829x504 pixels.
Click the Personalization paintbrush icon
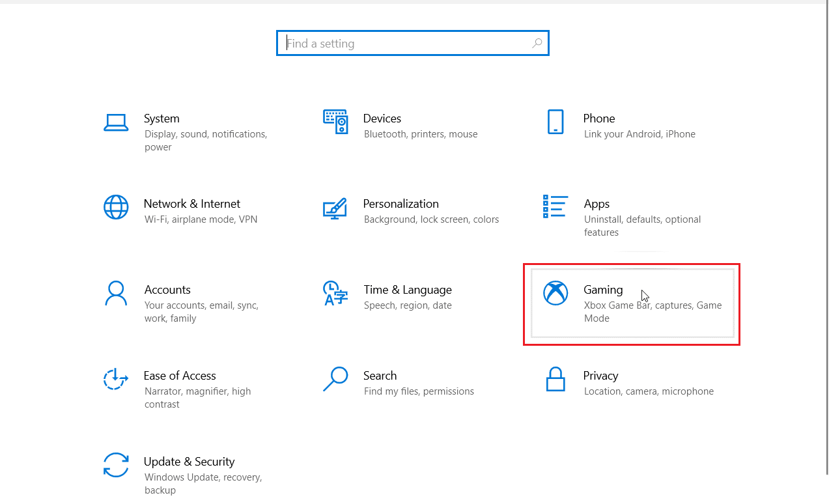pyautogui.click(x=335, y=208)
